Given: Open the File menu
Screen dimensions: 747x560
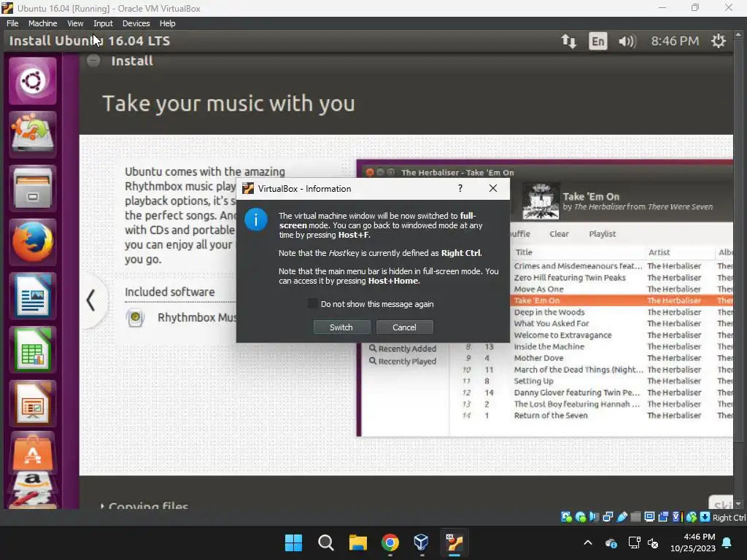Looking at the screenshot, I should (12, 23).
